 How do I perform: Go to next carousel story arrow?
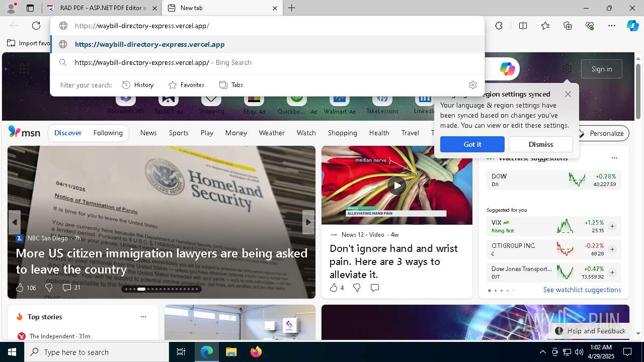[308, 222]
